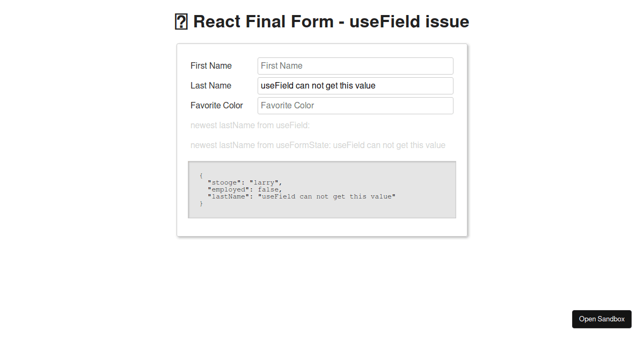Viewport: 644px width, 338px height.
Task: Click the "Favorite Color" field label
Action: click(x=217, y=106)
